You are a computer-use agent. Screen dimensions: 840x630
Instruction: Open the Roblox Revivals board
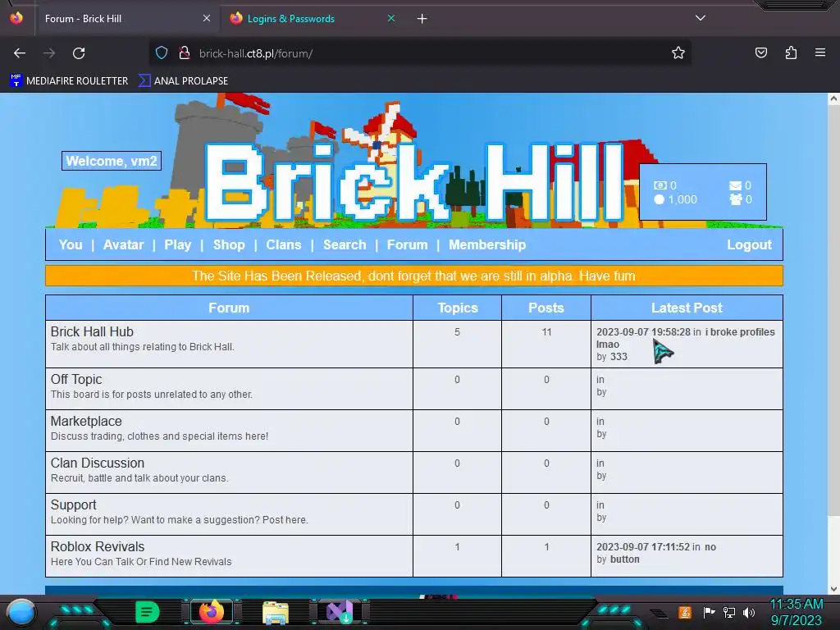click(98, 546)
